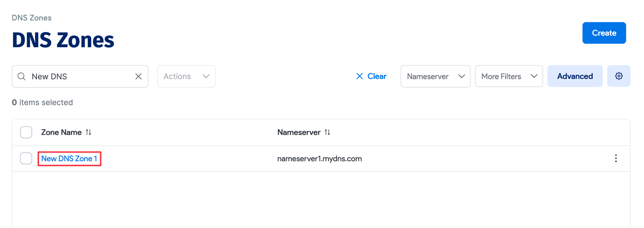Click the DNS Zones breadcrumb
Viewport: 644px width, 228px height.
click(32, 18)
